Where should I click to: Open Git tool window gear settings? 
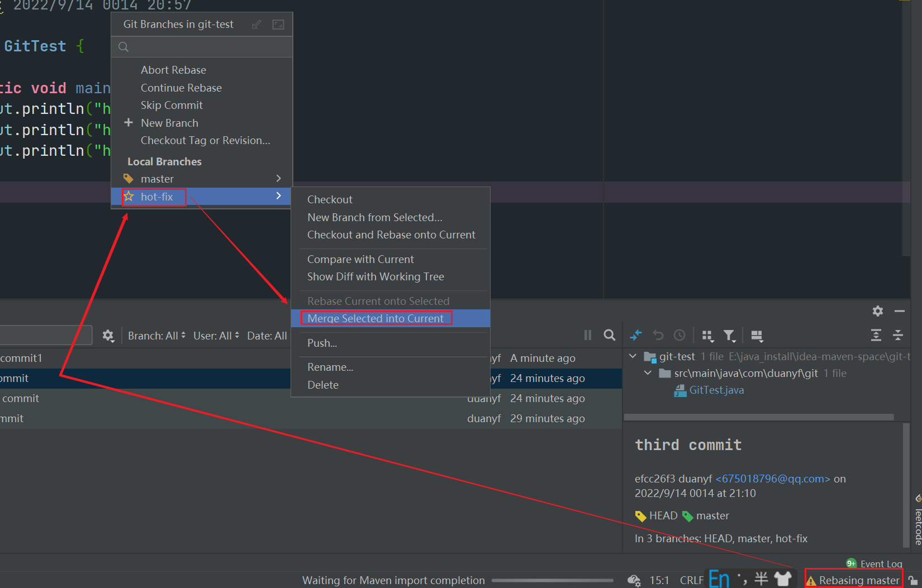878,311
